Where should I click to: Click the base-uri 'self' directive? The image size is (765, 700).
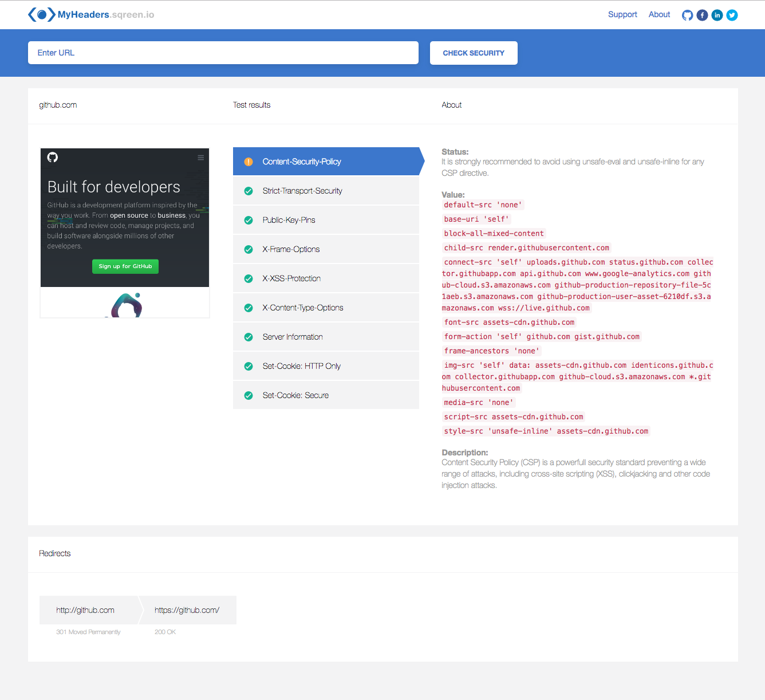[x=476, y=219]
